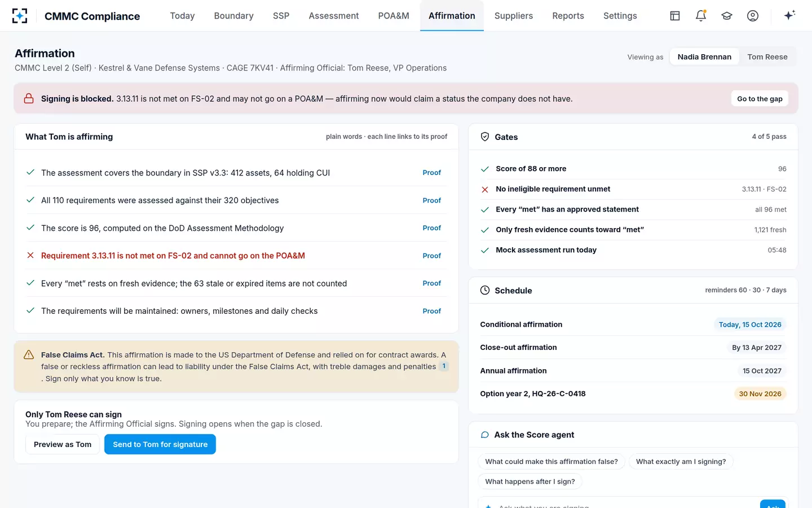Open the Today tab
812x508 pixels.
click(182, 16)
